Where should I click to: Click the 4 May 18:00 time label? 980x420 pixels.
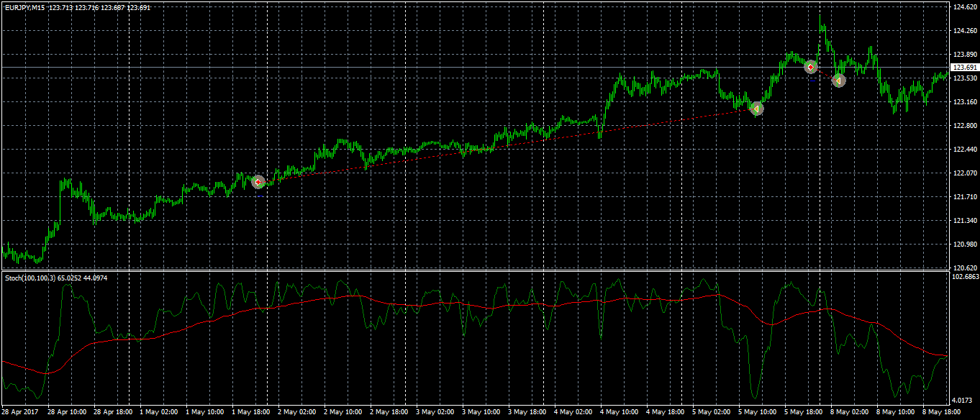[666, 413]
